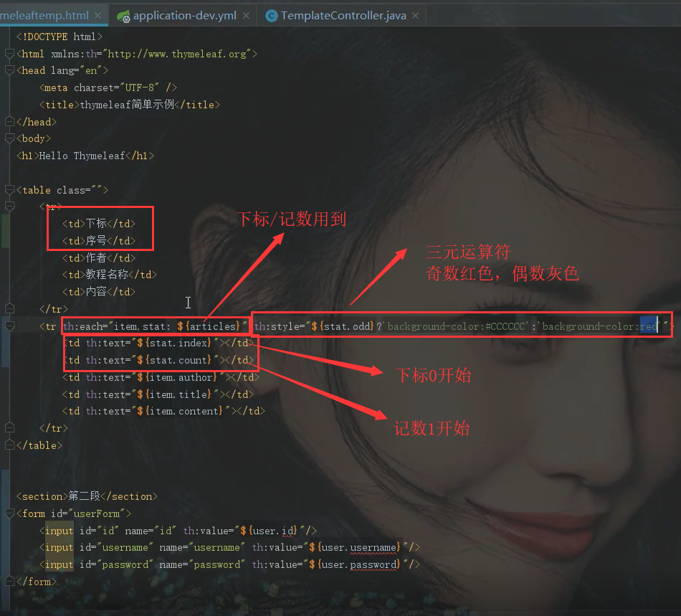The image size is (681, 616).
Task: Click the stat.count td line
Action: click(159, 360)
